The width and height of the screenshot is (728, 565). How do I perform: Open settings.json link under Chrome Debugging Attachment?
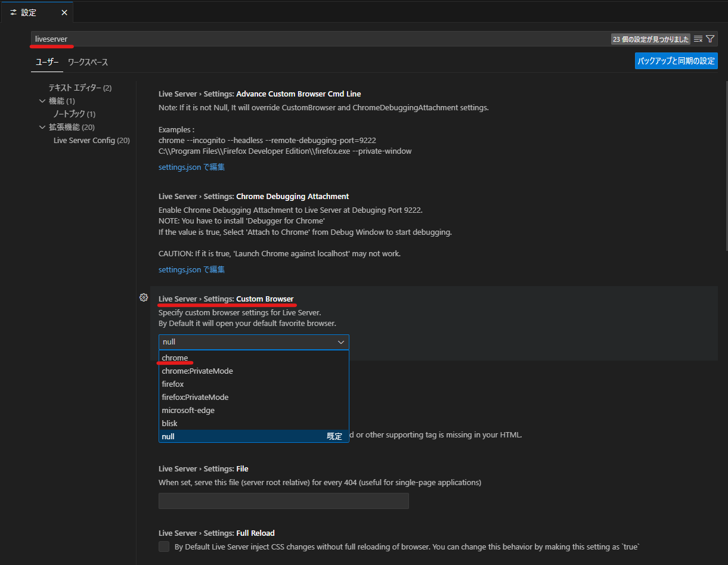pyautogui.click(x=191, y=269)
